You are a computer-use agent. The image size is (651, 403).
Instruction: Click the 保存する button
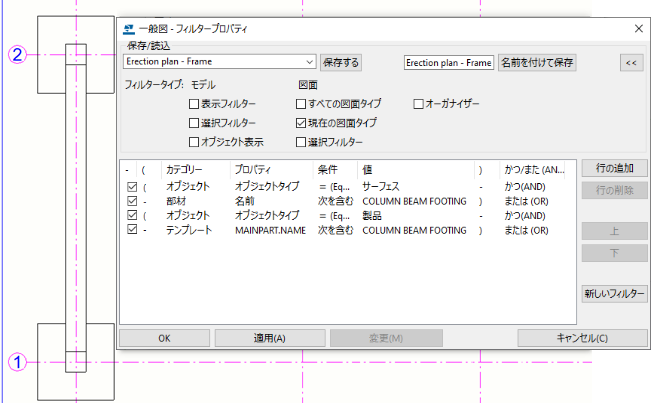(x=340, y=62)
